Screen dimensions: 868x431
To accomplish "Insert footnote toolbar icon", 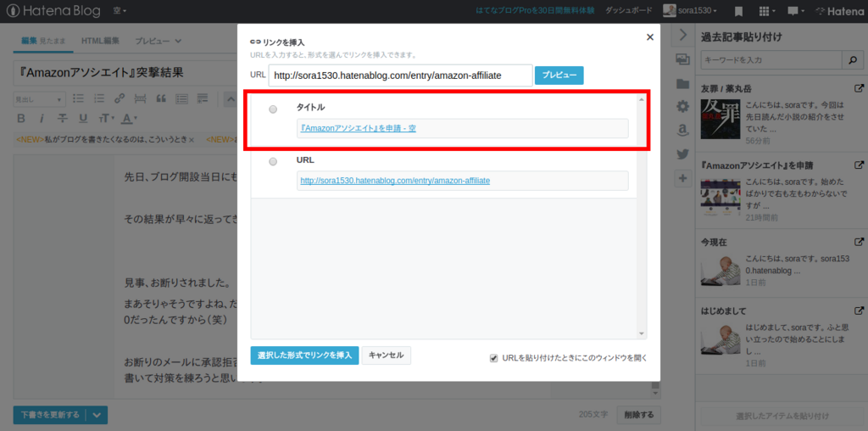I will (x=203, y=99).
